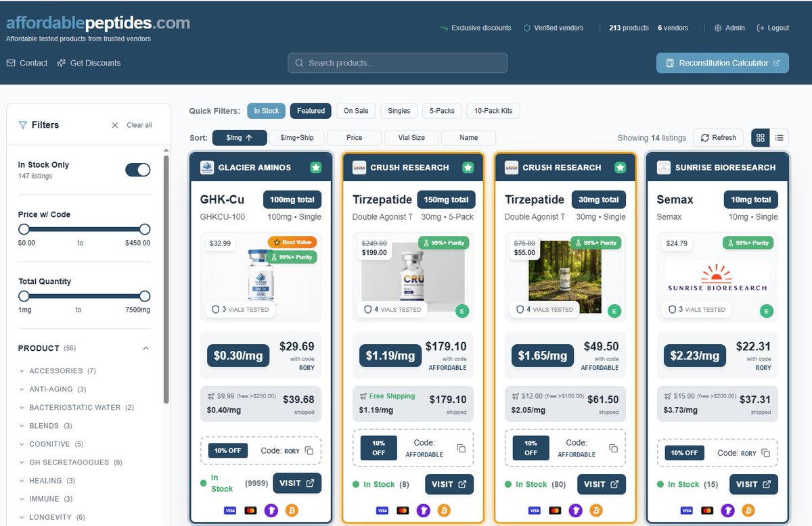Expand the BLENDS category
This screenshot has height=526, width=812.
[x=45, y=426]
